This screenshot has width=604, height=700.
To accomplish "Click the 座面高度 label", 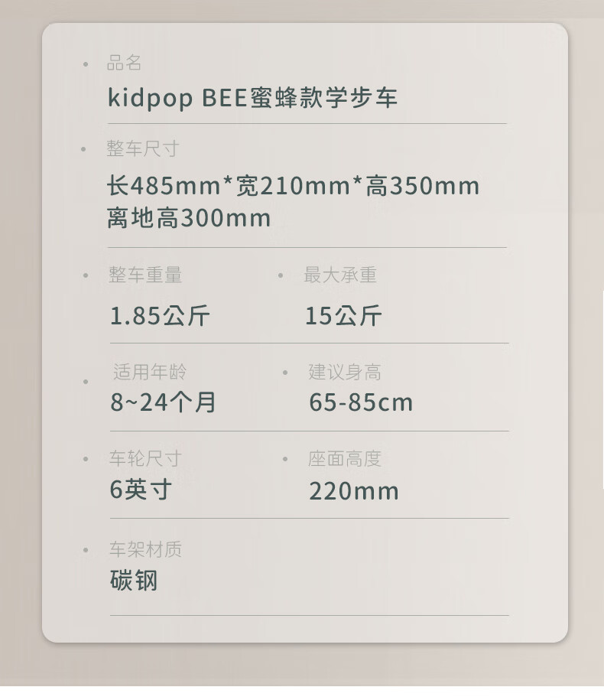I will [344, 458].
